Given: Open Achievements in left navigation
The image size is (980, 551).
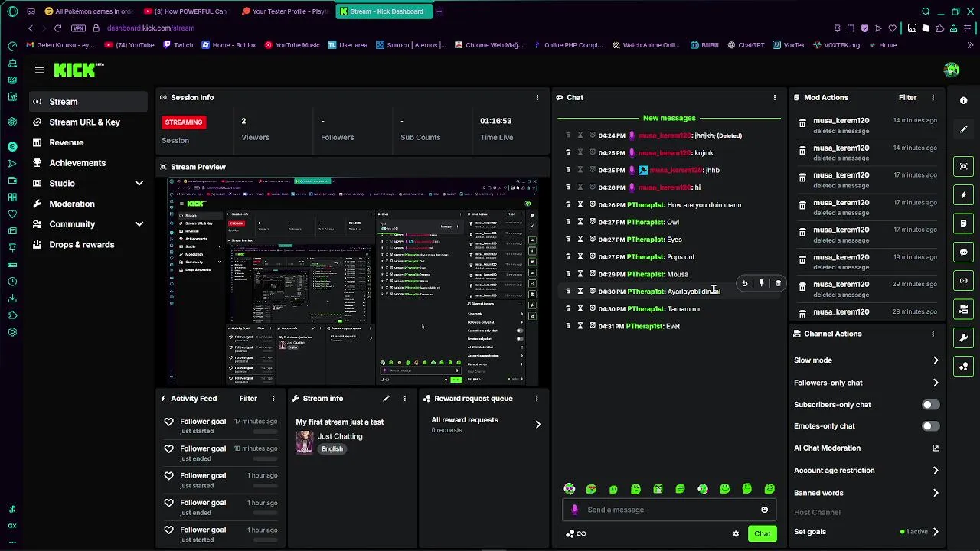Looking at the screenshot, I should pyautogui.click(x=89, y=163).
